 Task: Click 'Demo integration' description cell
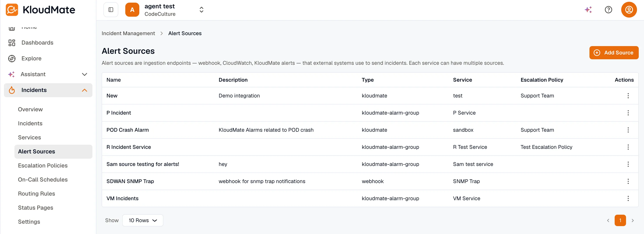point(239,96)
